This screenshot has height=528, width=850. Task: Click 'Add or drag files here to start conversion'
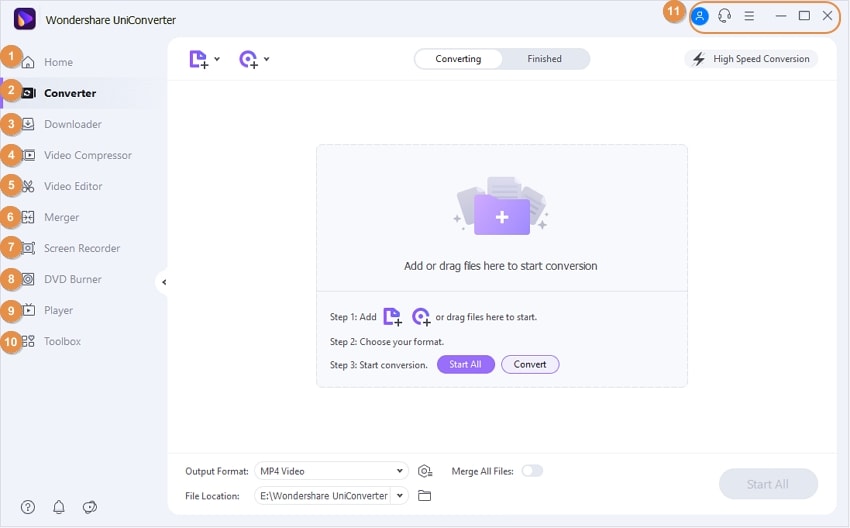tap(501, 266)
